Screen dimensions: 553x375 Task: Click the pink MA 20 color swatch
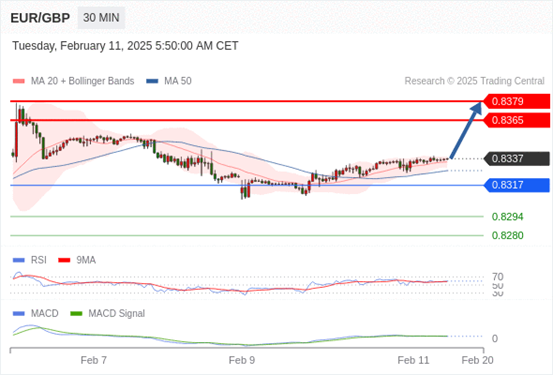[19, 81]
